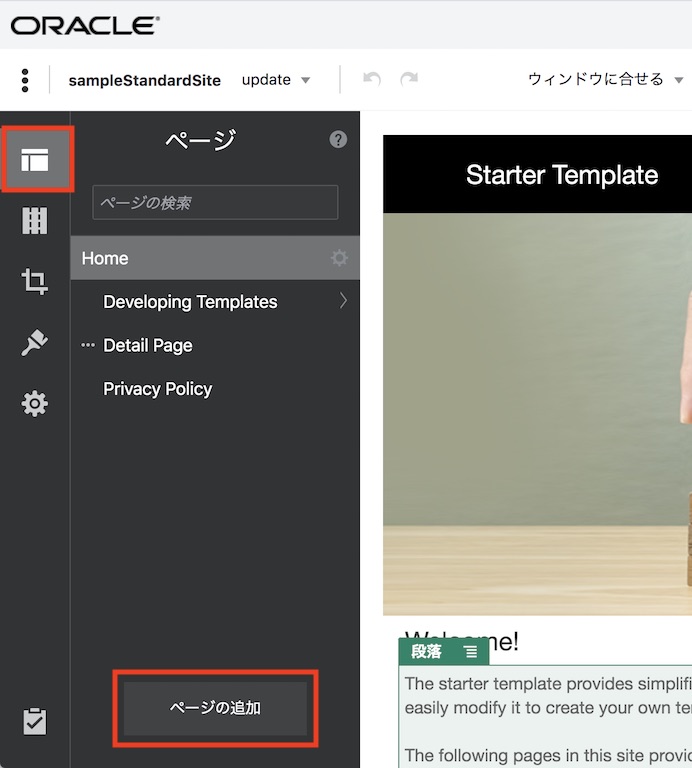692x768 pixels.
Task: Select Home in the page list
Action: pos(105,258)
